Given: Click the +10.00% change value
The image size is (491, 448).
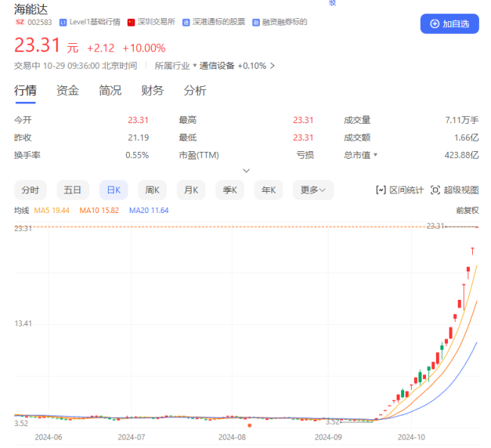Looking at the screenshot, I should [x=144, y=48].
